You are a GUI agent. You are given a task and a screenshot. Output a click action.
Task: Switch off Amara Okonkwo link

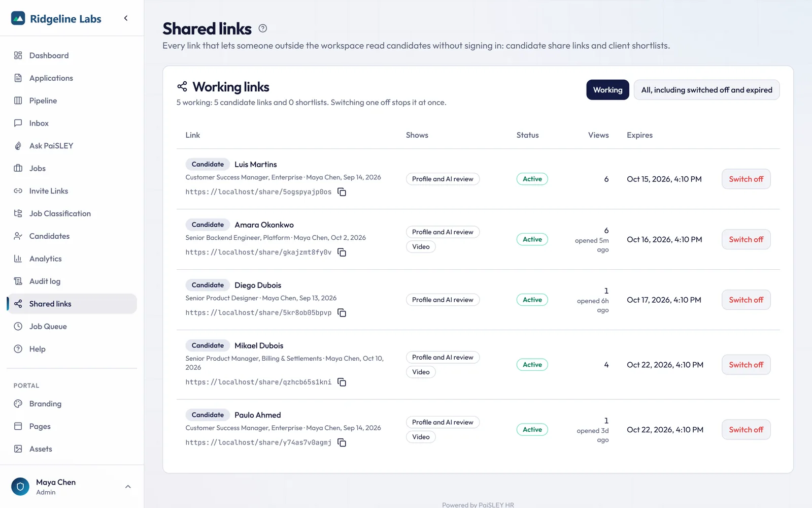coord(746,239)
